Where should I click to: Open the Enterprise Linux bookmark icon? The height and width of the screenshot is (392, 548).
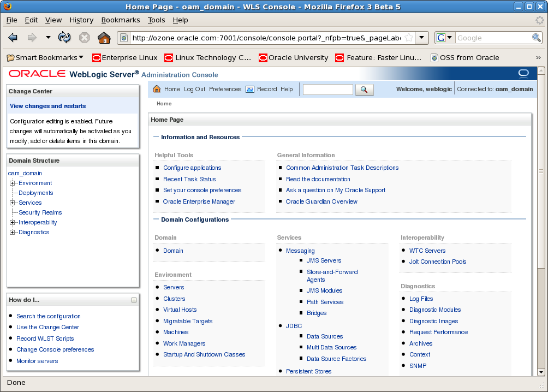tap(96, 57)
